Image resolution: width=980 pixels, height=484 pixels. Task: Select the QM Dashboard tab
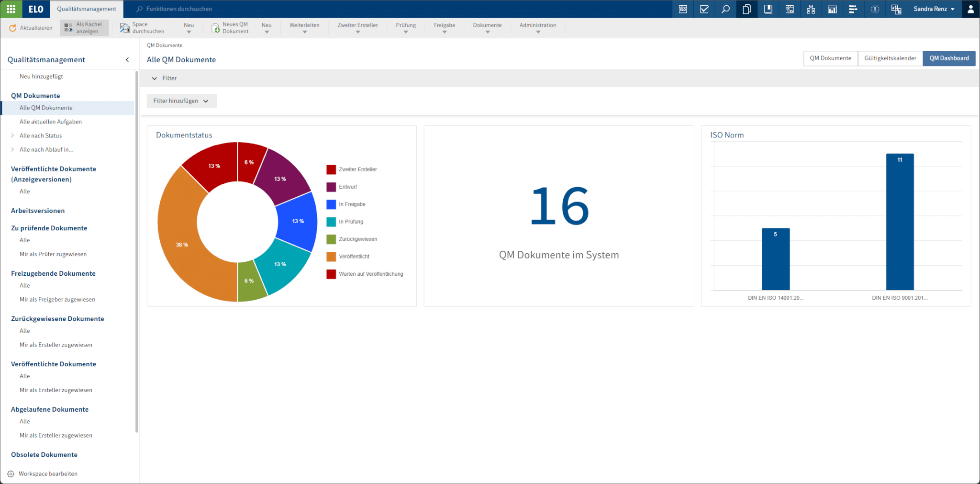[x=948, y=58]
